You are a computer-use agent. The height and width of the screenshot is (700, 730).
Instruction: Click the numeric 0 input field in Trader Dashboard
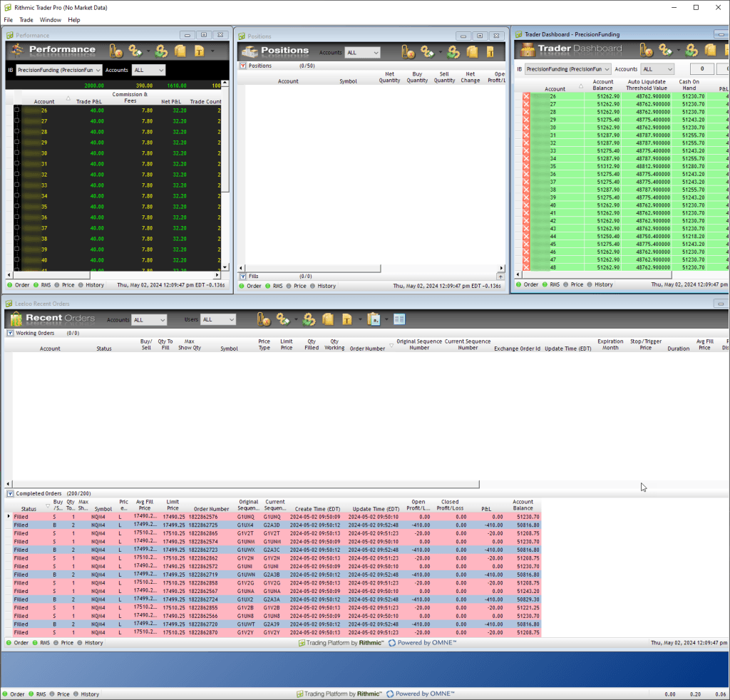[701, 69]
